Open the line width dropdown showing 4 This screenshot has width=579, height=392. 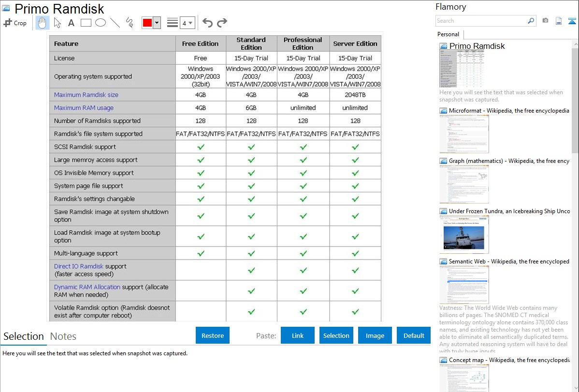(188, 23)
